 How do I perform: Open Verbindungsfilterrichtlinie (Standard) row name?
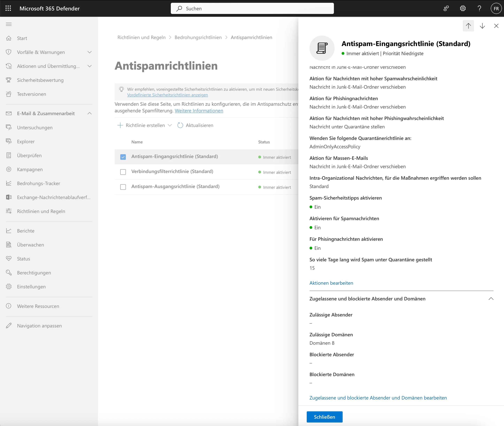point(172,171)
